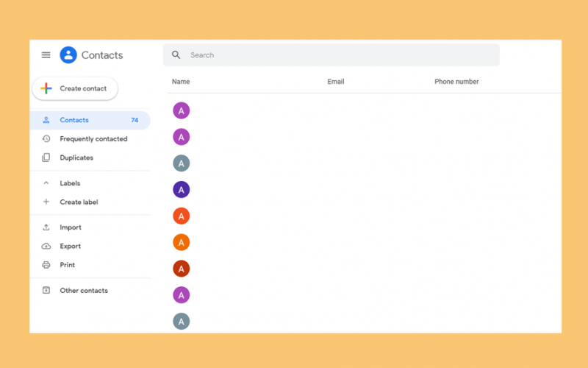Select the red-orange A avatar
This screenshot has height=368, width=588.
pos(181,216)
